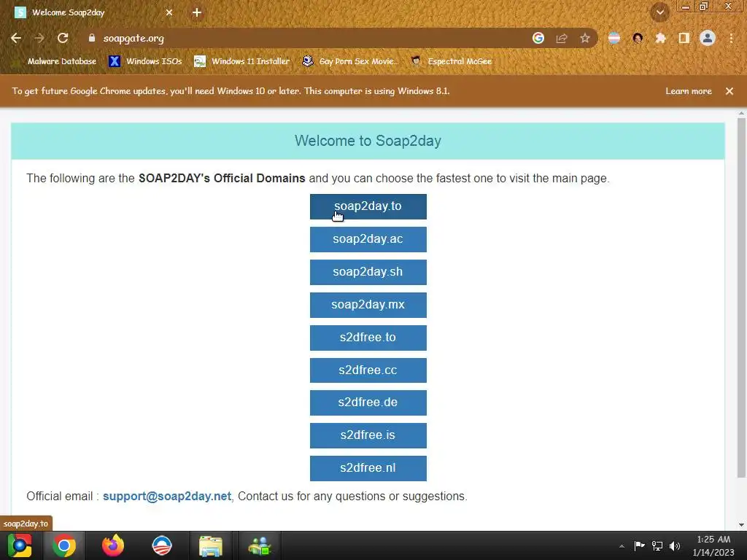Launch Firefox from taskbar
The width and height of the screenshot is (747, 560).
tap(113, 545)
